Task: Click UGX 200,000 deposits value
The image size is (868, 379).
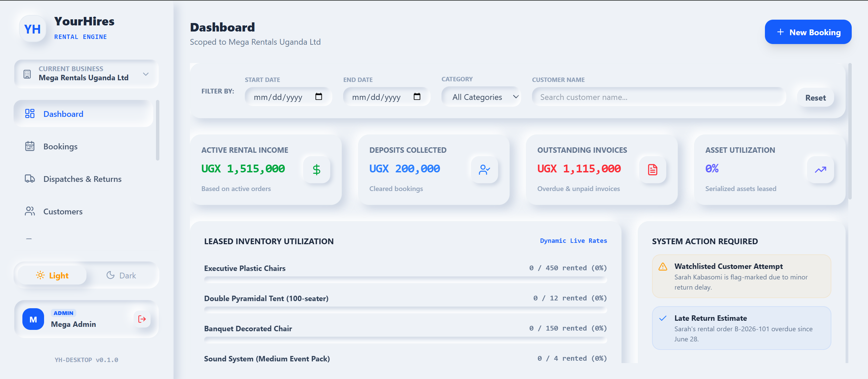Action: pos(405,168)
